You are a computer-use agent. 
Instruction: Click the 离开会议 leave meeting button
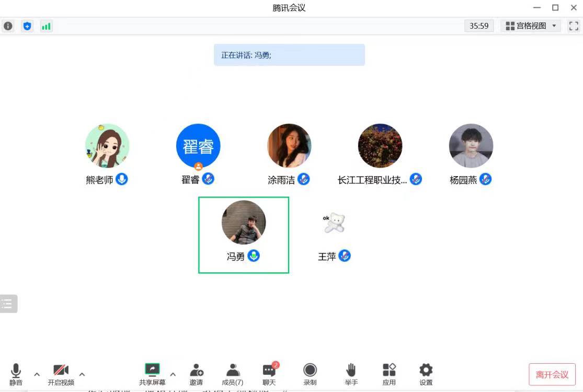point(552,375)
